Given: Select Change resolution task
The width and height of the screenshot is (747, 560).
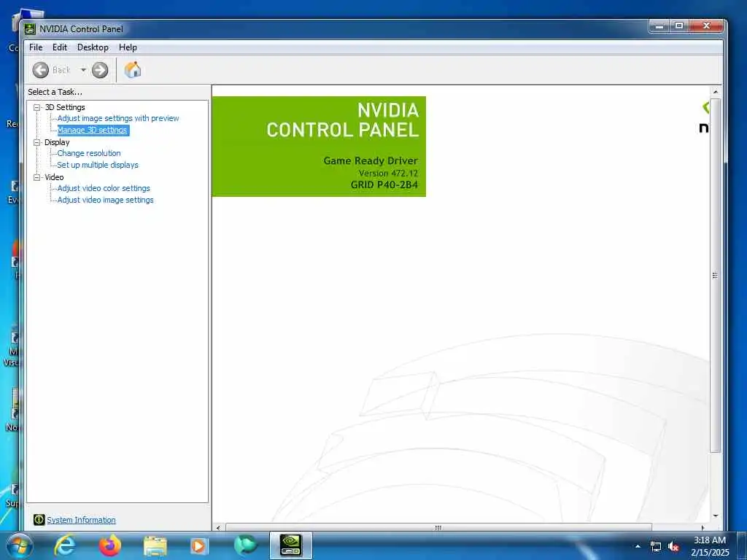Looking at the screenshot, I should coord(88,153).
